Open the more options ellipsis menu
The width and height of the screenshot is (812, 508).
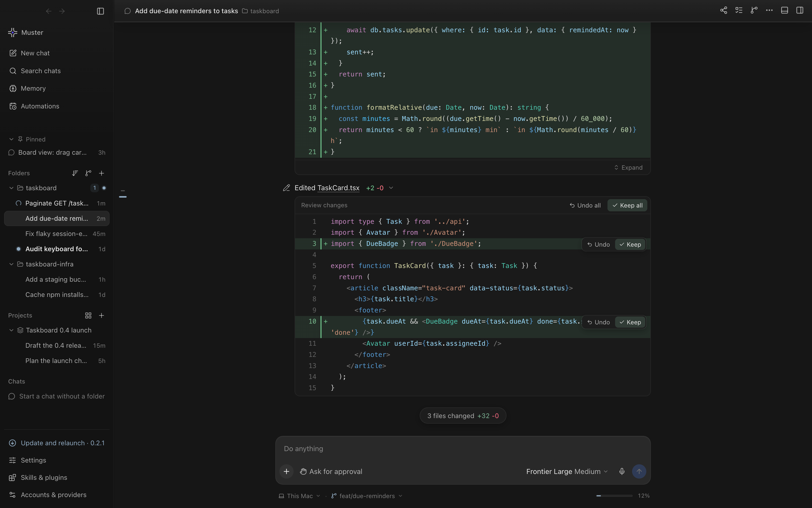(x=769, y=10)
